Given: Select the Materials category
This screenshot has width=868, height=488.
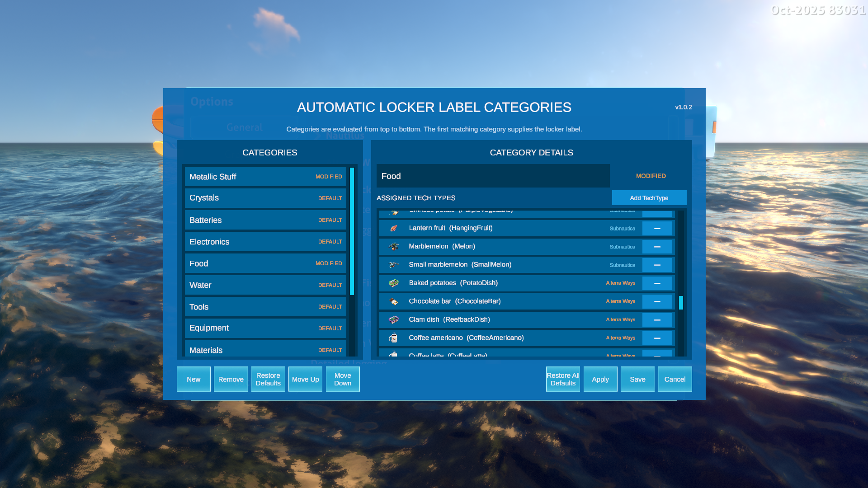Looking at the screenshot, I should (x=265, y=349).
